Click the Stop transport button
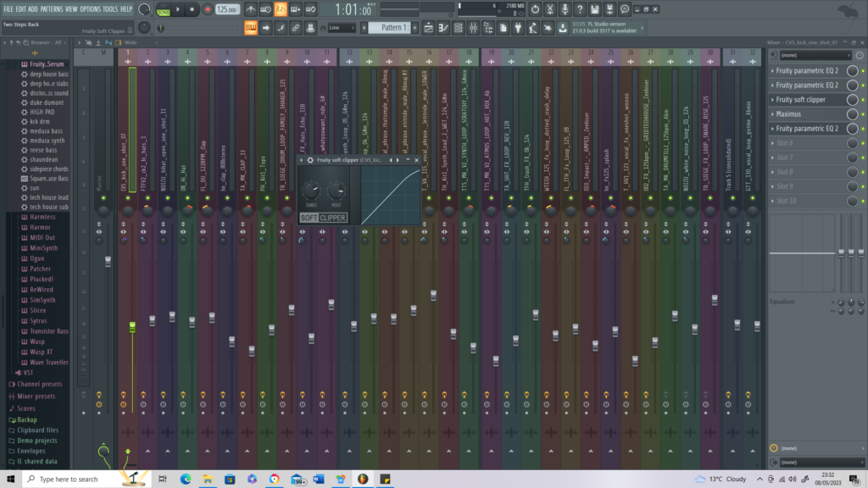This screenshot has height=488, width=868. pos(192,9)
